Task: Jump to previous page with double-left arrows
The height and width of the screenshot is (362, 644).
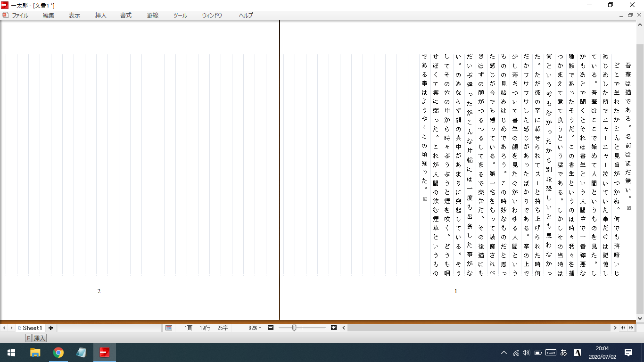Action: (x=623, y=328)
